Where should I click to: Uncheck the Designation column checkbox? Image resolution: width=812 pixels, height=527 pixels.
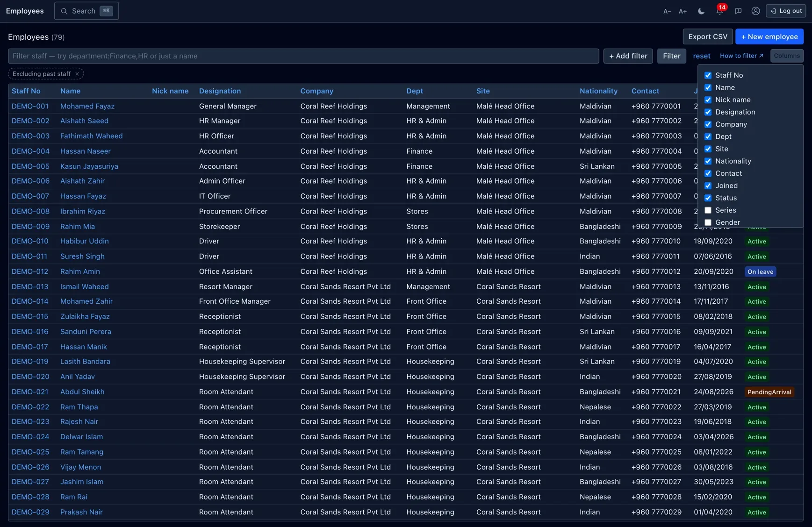(708, 112)
